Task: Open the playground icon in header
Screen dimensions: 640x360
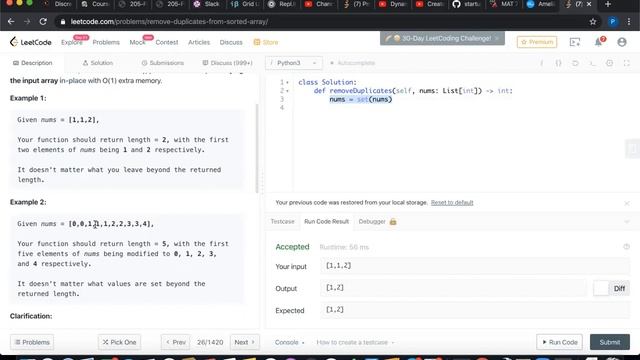Action: tap(575, 42)
